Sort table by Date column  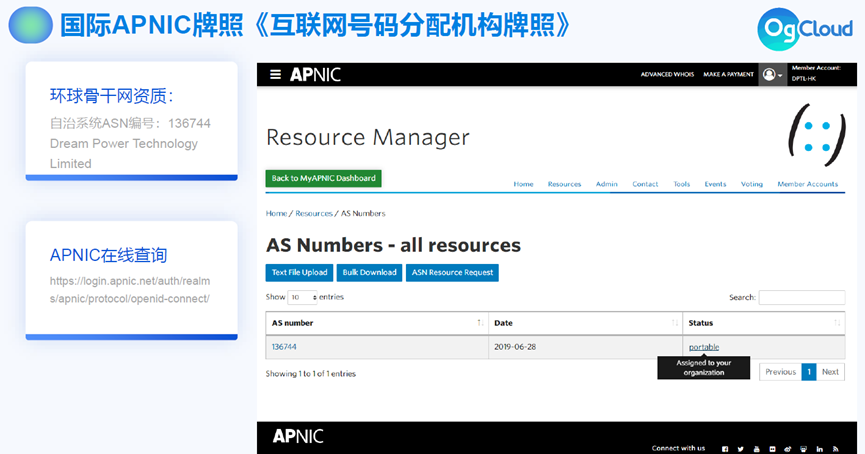(675, 323)
